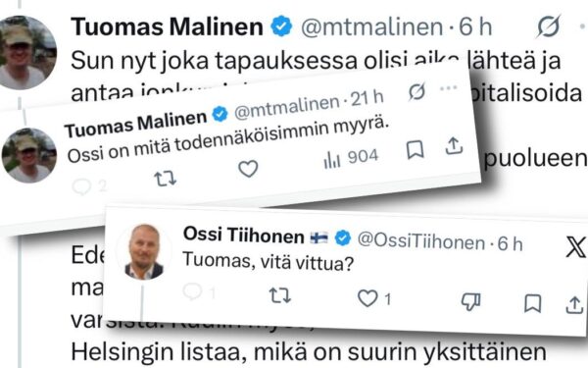Click Grok icon on the top 6 h tweet

tap(548, 26)
